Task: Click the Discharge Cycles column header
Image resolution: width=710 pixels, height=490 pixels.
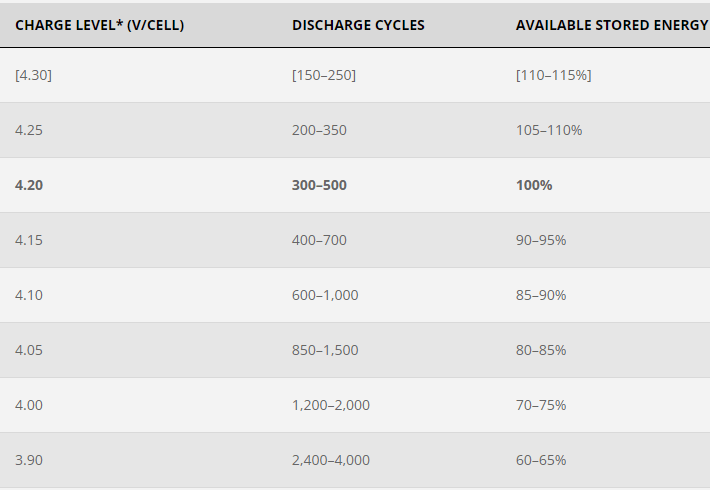Action: click(x=358, y=25)
